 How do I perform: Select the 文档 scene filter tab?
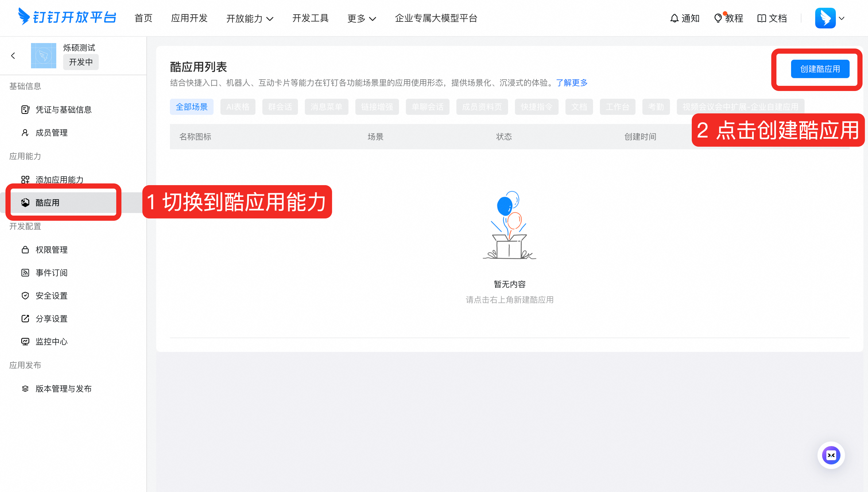[579, 107]
